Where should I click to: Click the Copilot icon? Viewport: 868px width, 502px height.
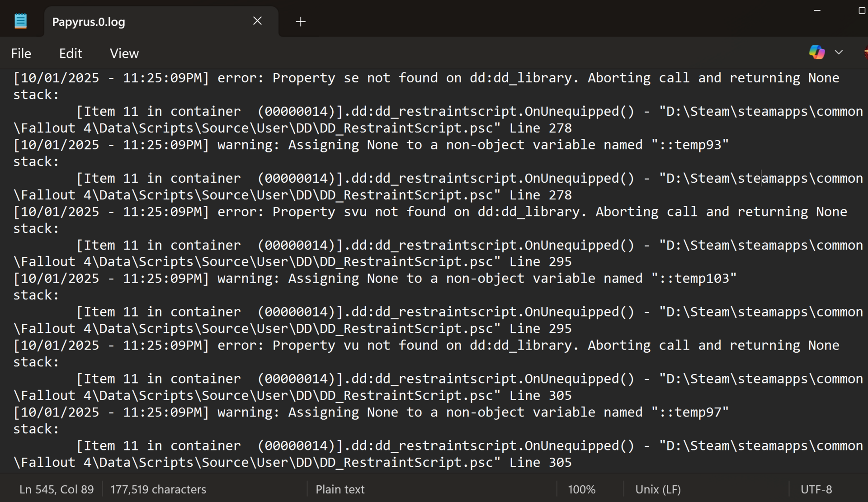point(817,52)
